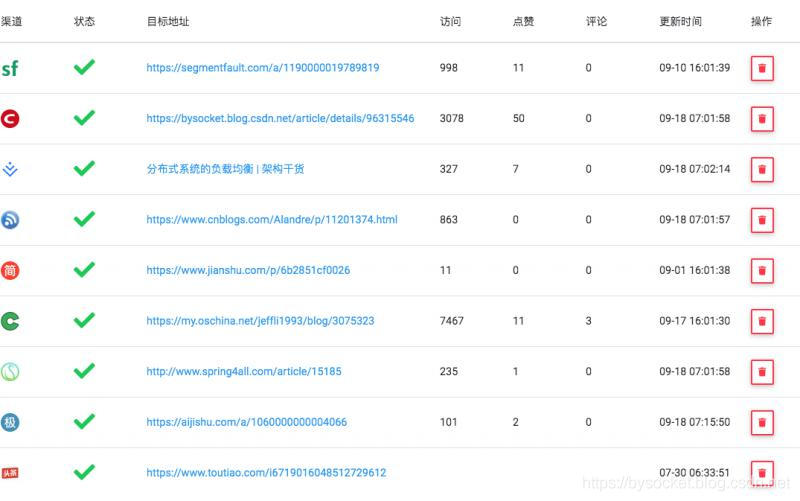Screen dimensions: 800x501
Task: Click the status checkmark in the toutiao row
Action: tap(84, 471)
